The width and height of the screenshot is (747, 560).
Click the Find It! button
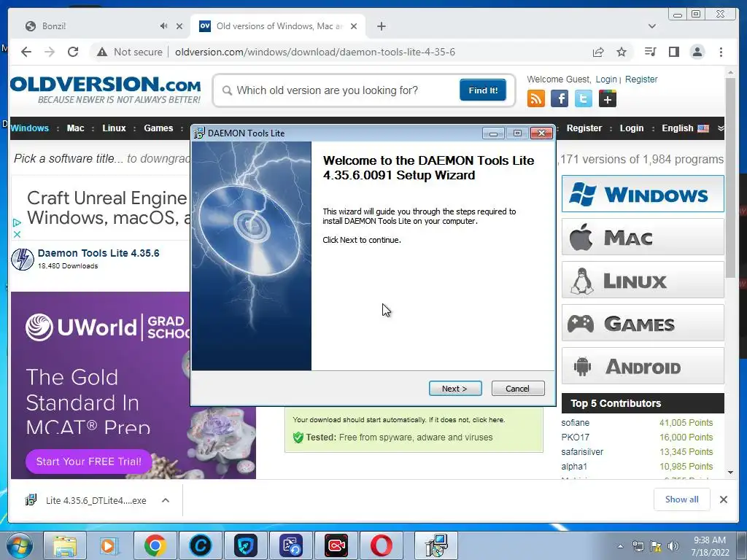coord(483,90)
